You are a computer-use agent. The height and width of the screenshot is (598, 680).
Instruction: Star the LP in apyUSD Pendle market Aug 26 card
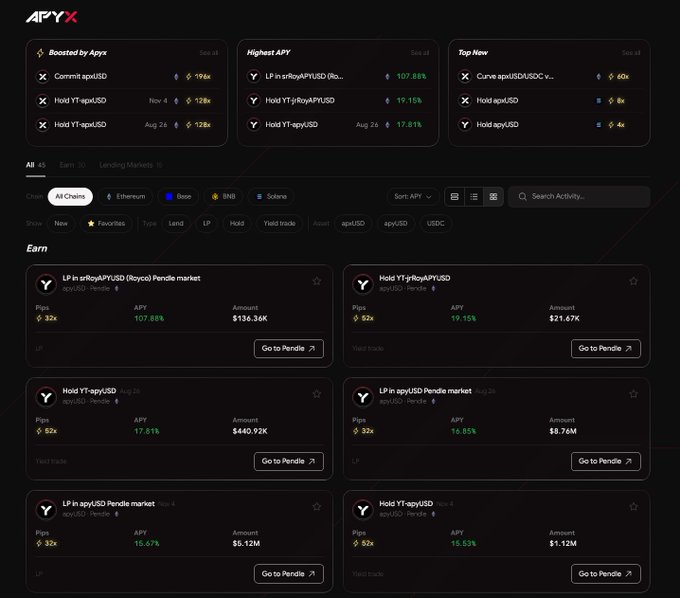[x=634, y=394]
